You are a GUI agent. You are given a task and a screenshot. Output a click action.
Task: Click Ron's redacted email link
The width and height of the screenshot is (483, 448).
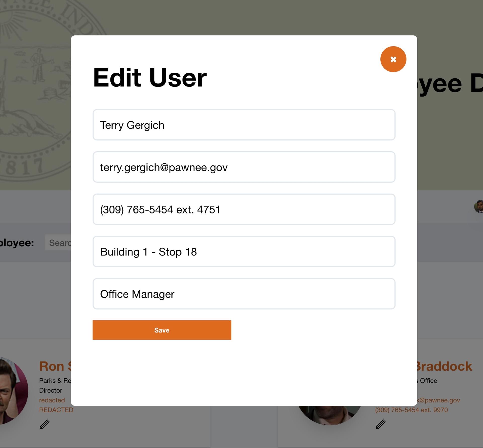pos(52,400)
